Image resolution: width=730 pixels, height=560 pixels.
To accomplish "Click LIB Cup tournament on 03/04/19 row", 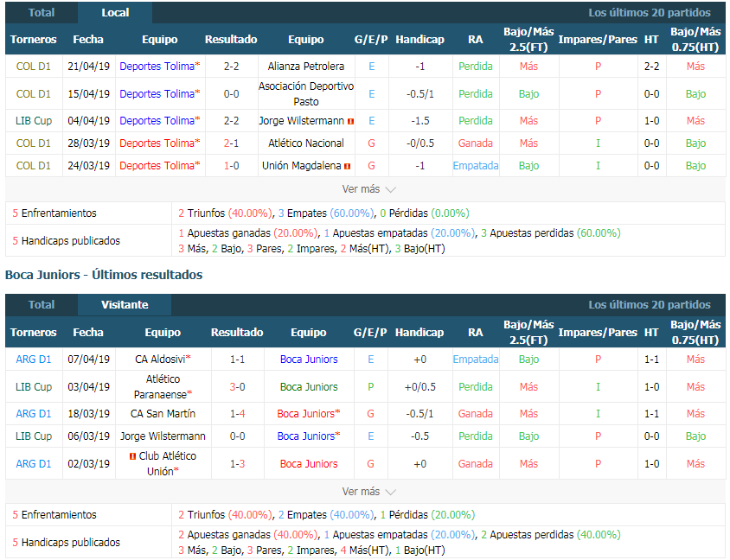I will (x=34, y=387).
